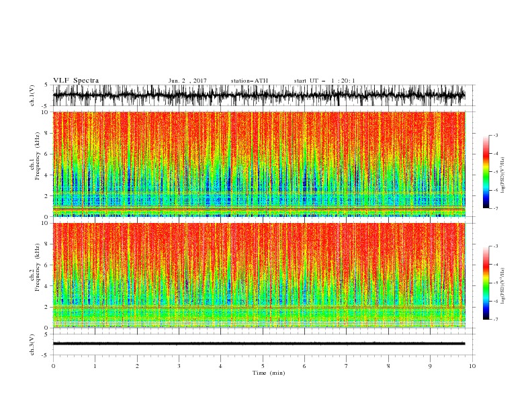This screenshot has width=532, height=411.
Task: Click the ch.1 waveform trace panel
Action: [263, 95]
